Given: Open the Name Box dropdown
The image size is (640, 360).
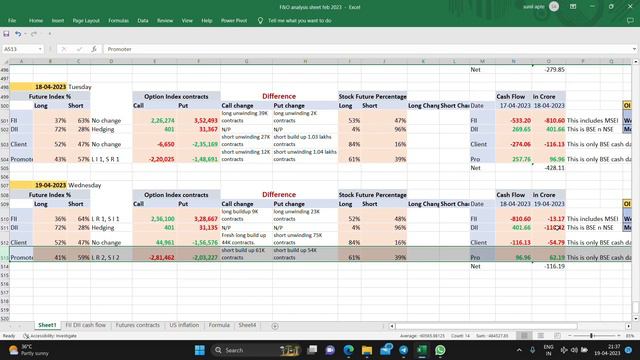Looking at the screenshot, I should pos(40,49).
